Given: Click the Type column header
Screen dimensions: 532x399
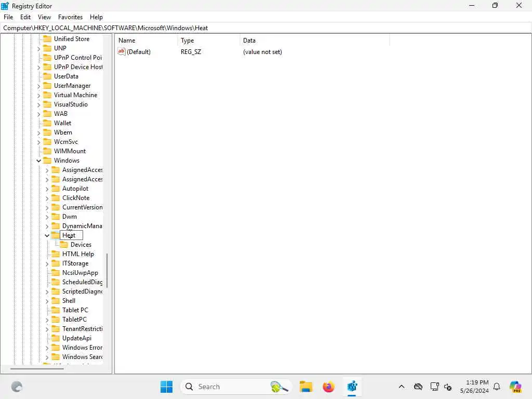Looking at the screenshot, I should pos(209,41).
